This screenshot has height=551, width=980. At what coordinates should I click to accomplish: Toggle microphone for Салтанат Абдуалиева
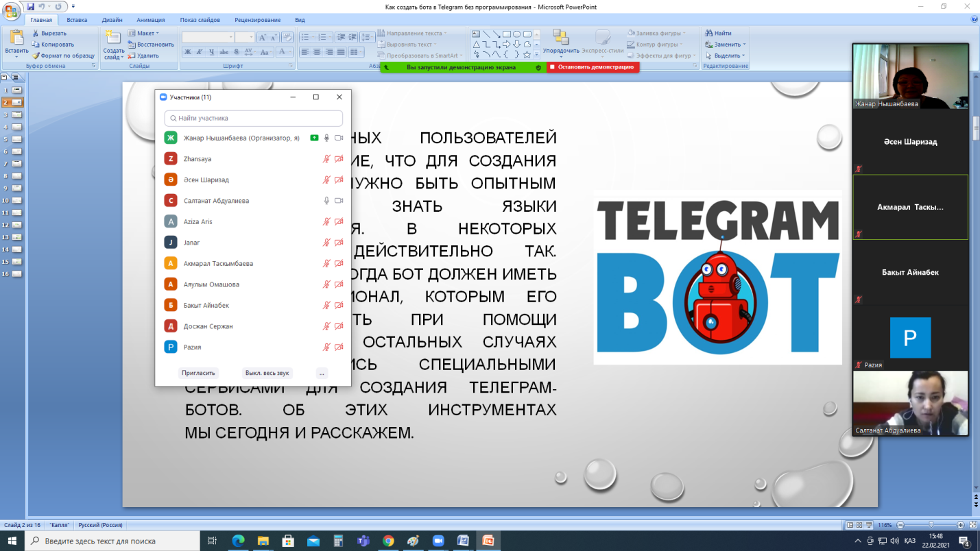pos(326,201)
